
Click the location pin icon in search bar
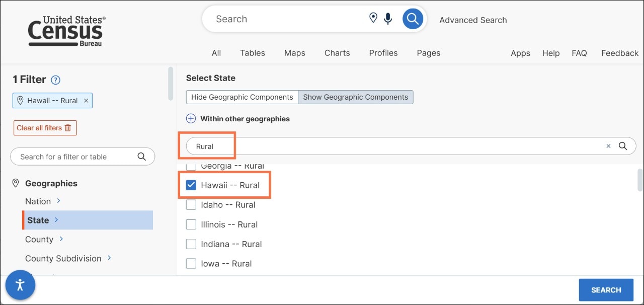click(373, 19)
